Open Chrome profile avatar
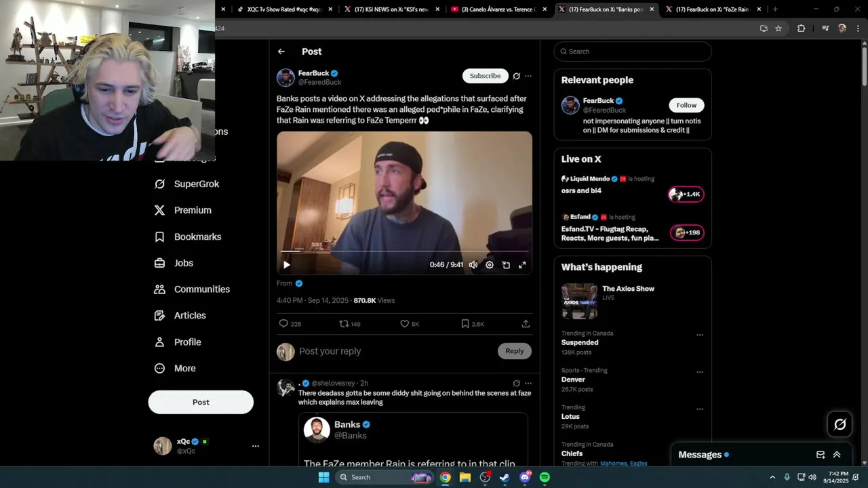Viewport: 868px width, 488px height. (842, 28)
